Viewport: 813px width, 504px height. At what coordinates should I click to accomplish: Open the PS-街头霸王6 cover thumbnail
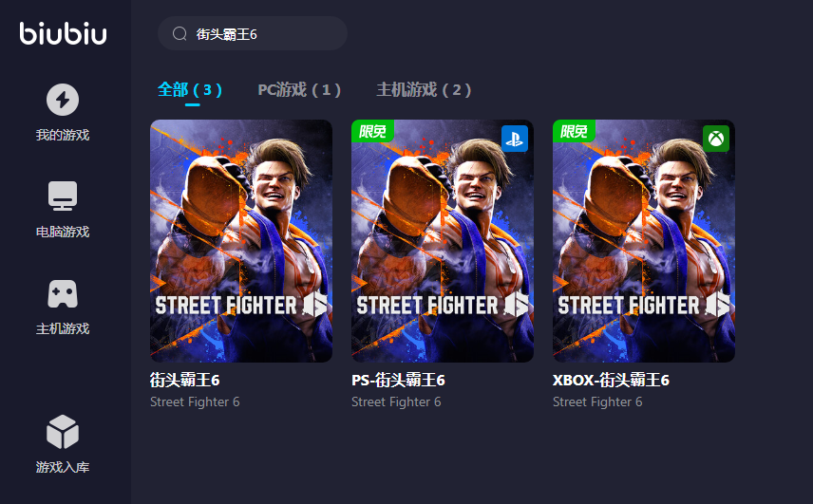pos(443,241)
